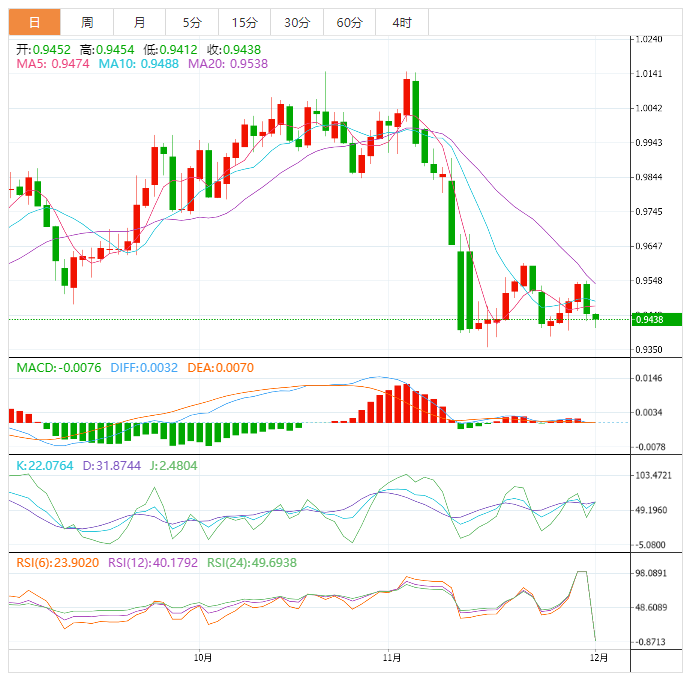Click the tallest red MACD histogram bar
Viewport: 694px width, 681px height.
(406, 403)
